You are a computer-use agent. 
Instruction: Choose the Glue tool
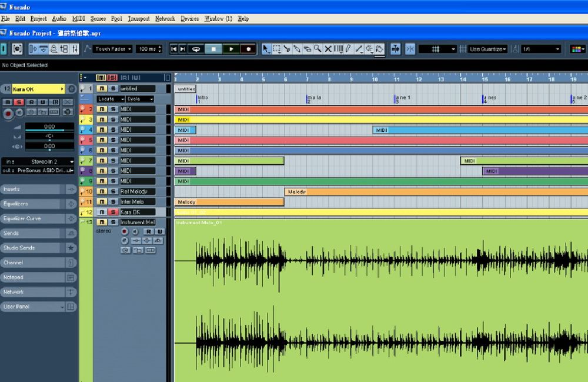click(x=297, y=49)
